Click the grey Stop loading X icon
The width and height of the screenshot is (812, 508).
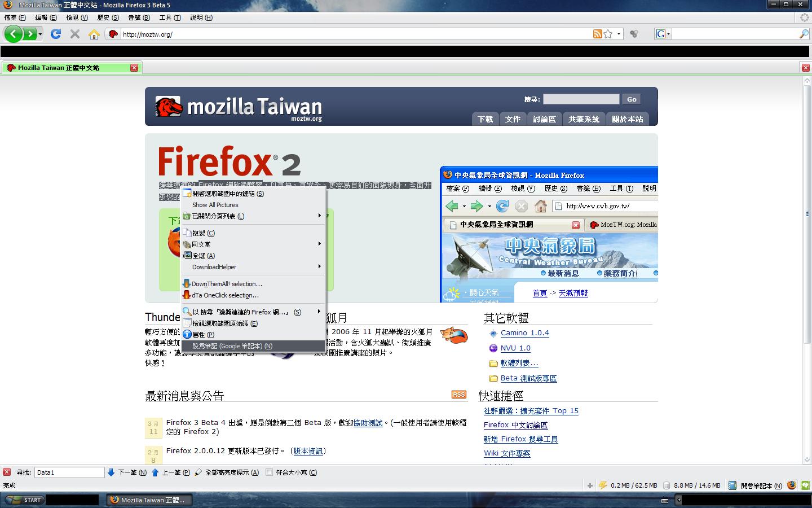pyautogui.click(x=74, y=34)
